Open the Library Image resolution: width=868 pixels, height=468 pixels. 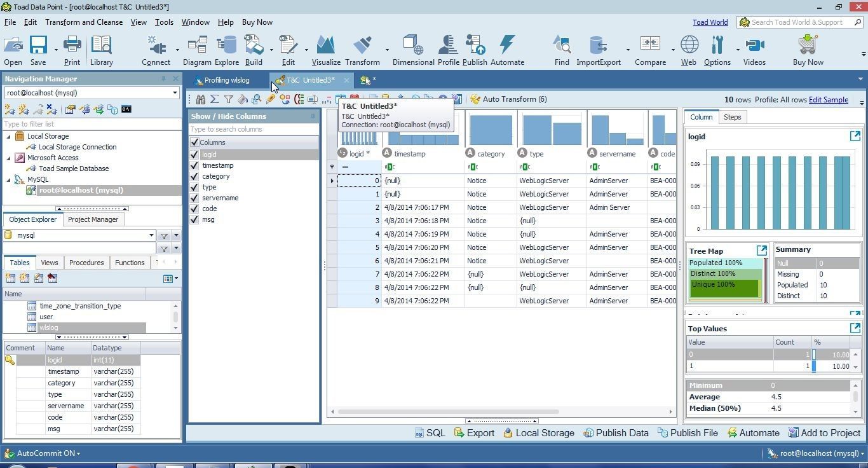(101, 50)
